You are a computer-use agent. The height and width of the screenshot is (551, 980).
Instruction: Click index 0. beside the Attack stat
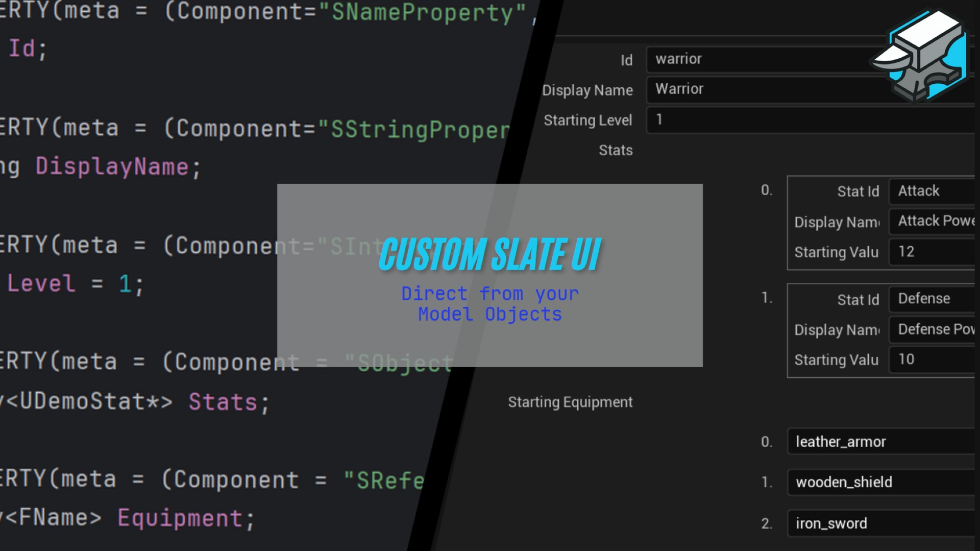click(766, 190)
